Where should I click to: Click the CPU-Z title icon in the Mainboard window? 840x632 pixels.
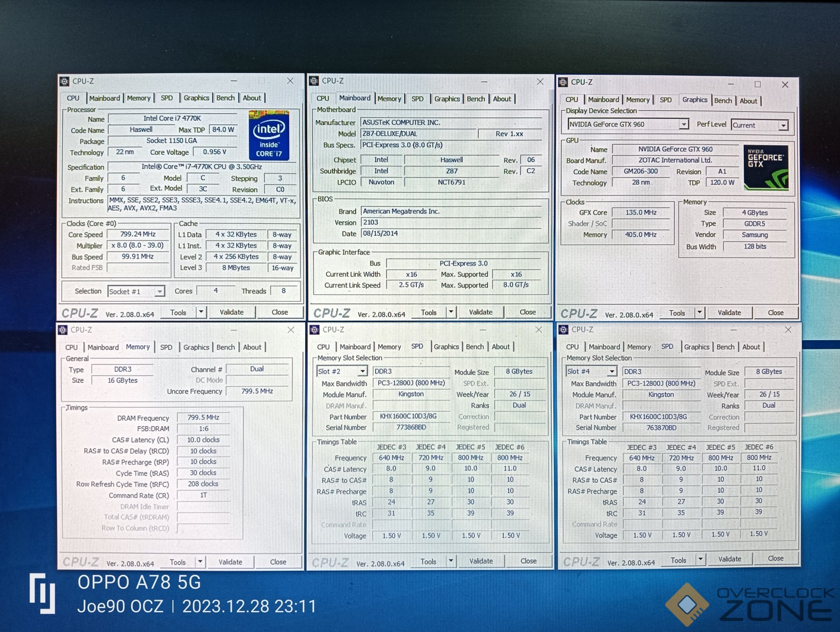pyautogui.click(x=314, y=81)
